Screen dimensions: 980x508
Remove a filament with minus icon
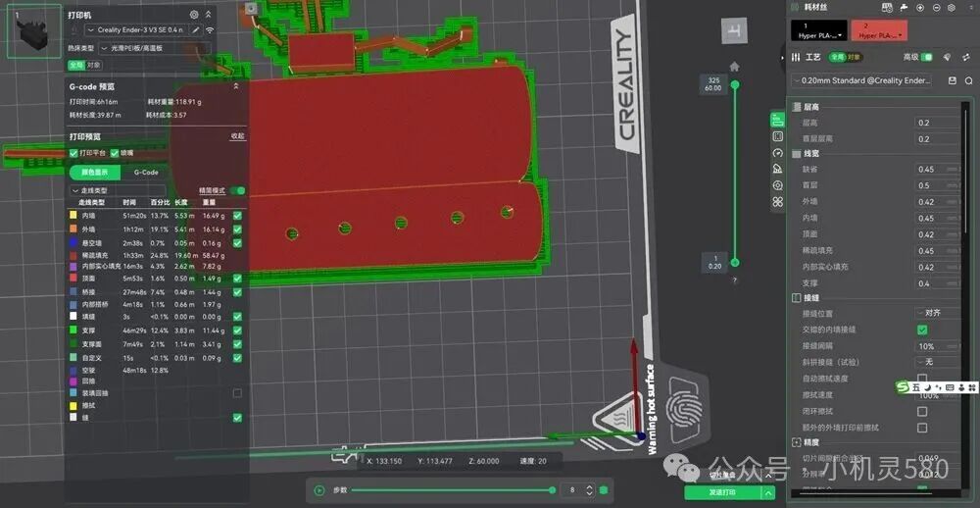[x=936, y=8]
